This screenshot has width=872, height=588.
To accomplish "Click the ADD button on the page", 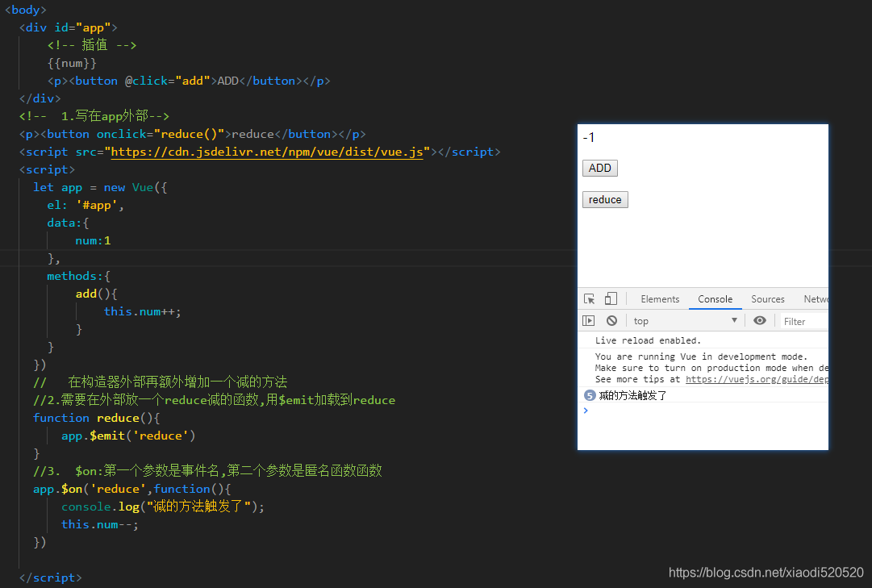I will point(600,168).
